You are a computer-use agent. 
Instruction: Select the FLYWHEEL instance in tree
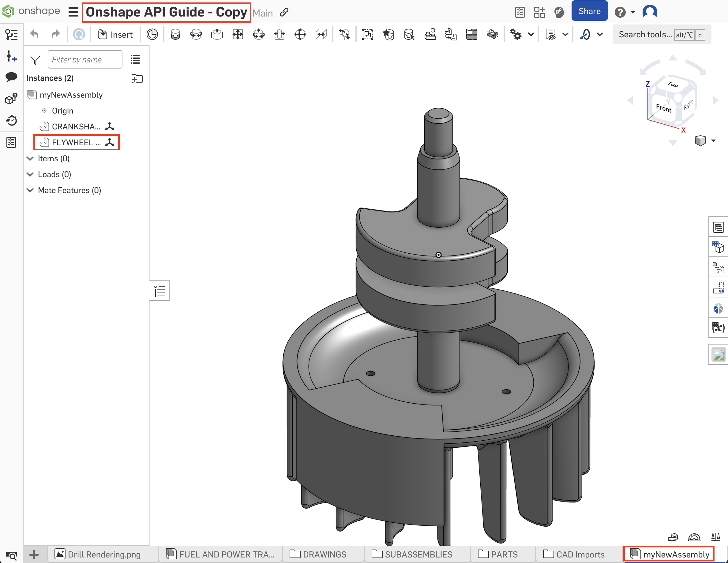coord(76,142)
